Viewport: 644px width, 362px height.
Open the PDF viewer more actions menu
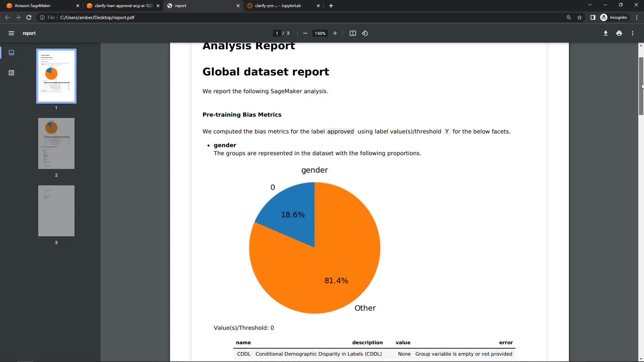pyautogui.click(x=633, y=33)
